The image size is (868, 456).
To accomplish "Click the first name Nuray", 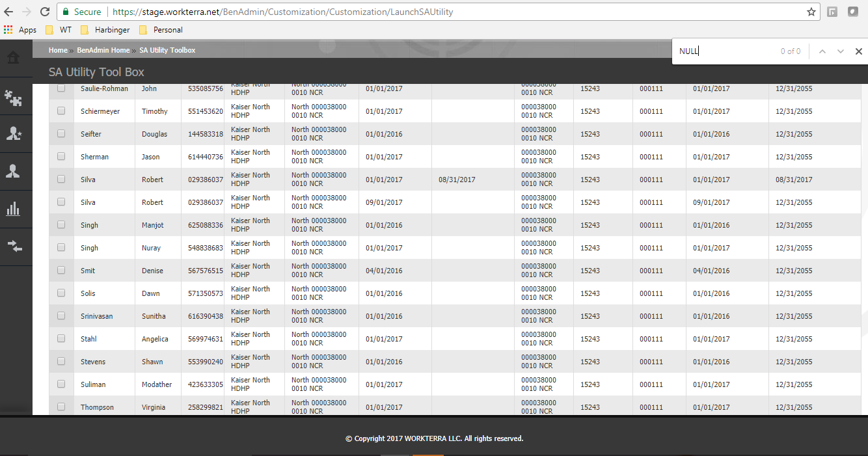I will [x=151, y=248].
